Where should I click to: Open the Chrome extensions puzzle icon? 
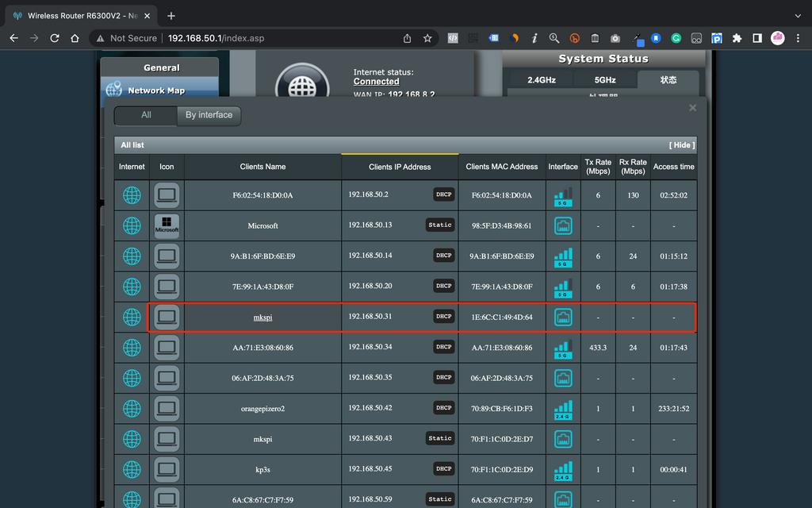click(737, 38)
